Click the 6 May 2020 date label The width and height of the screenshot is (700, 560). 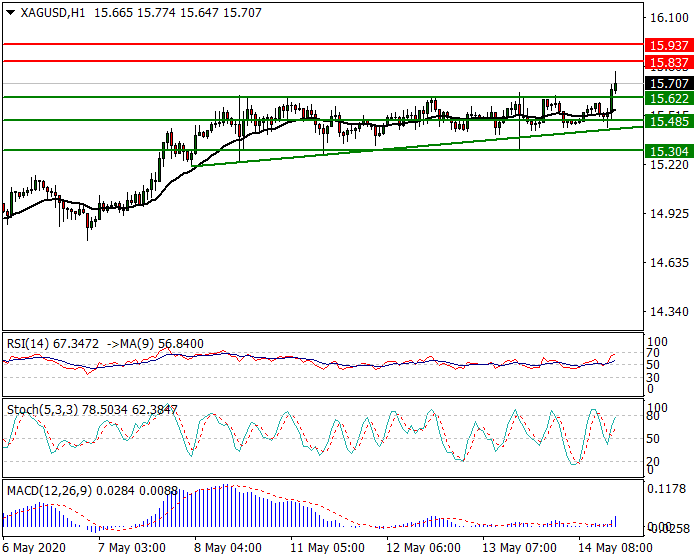pos(34,547)
